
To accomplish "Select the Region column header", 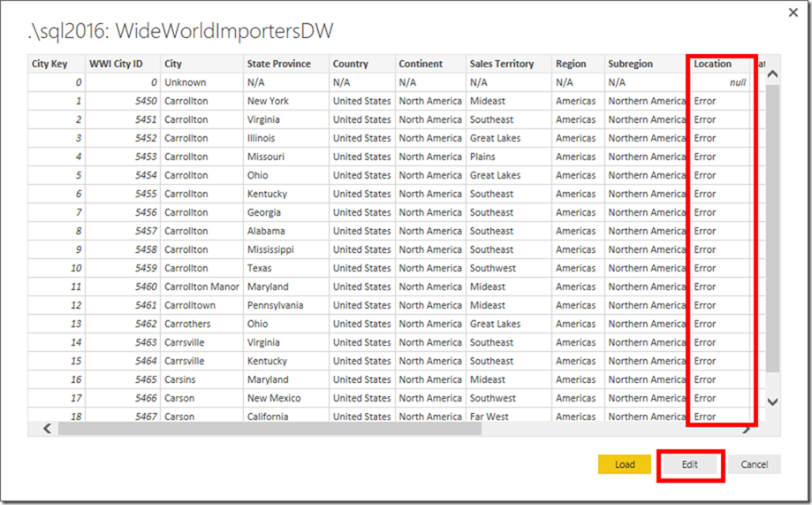I will 578,64.
